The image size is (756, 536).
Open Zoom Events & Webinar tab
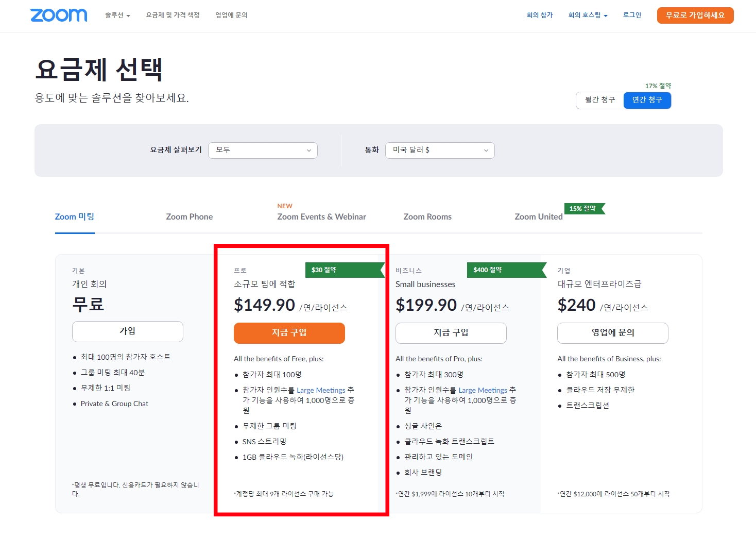tap(322, 217)
